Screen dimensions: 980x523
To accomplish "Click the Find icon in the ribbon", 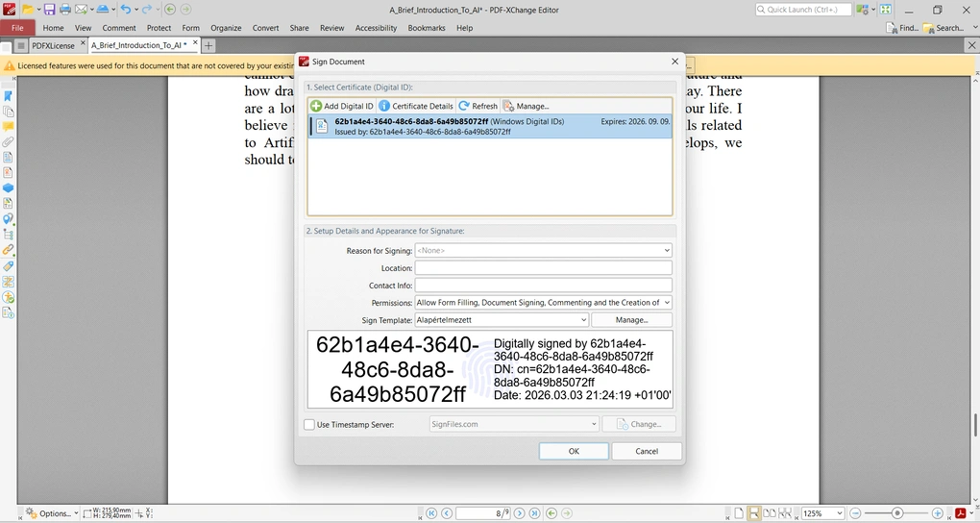I will [x=892, y=28].
